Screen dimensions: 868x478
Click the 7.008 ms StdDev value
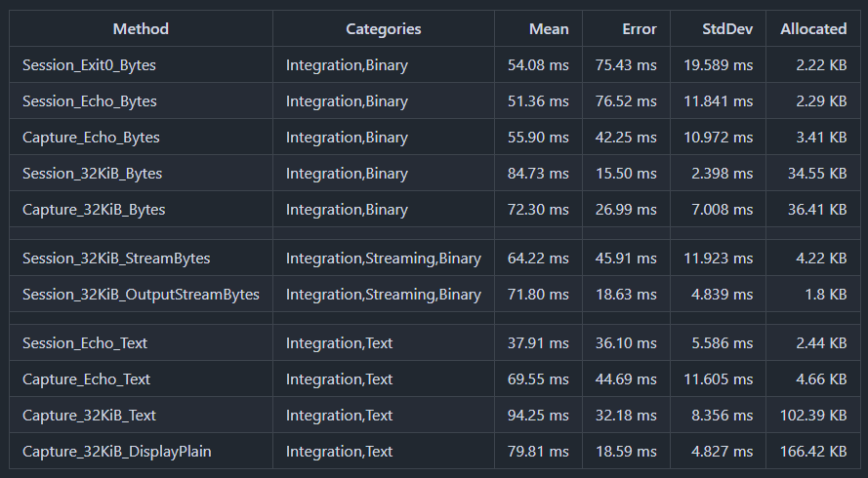pyautogui.click(x=722, y=209)
